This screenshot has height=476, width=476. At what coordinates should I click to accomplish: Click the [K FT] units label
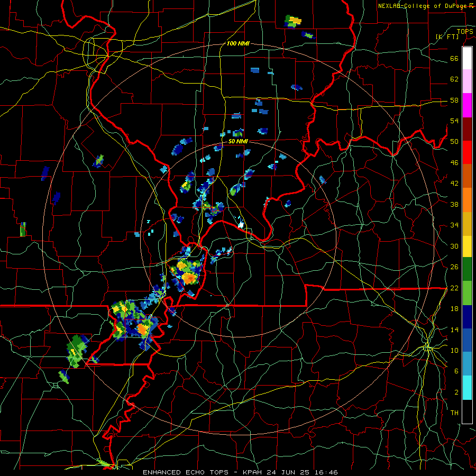click(x=447, y=36)
